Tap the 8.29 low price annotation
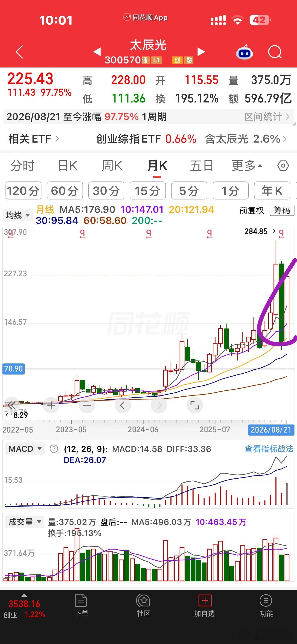297x644 pixels. pyautogui.click(x=17, y=415)
